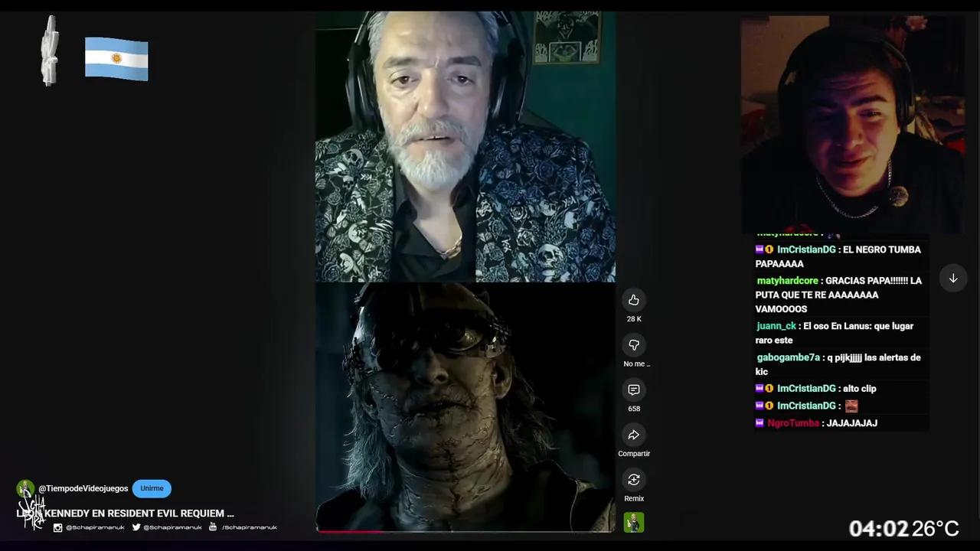Click the Compartir share arrow icon
This screenshot has height=551, width=980.
(633, 435)
